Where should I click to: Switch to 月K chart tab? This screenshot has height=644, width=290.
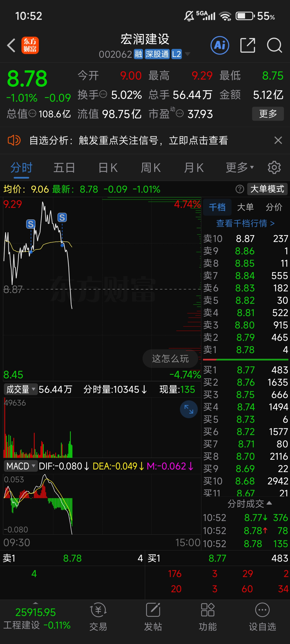pyautogui.click(x=194, y=167)
